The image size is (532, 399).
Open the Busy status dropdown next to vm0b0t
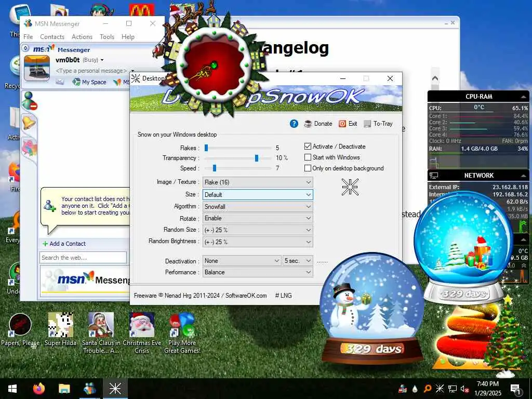click(x=93, y=60)
